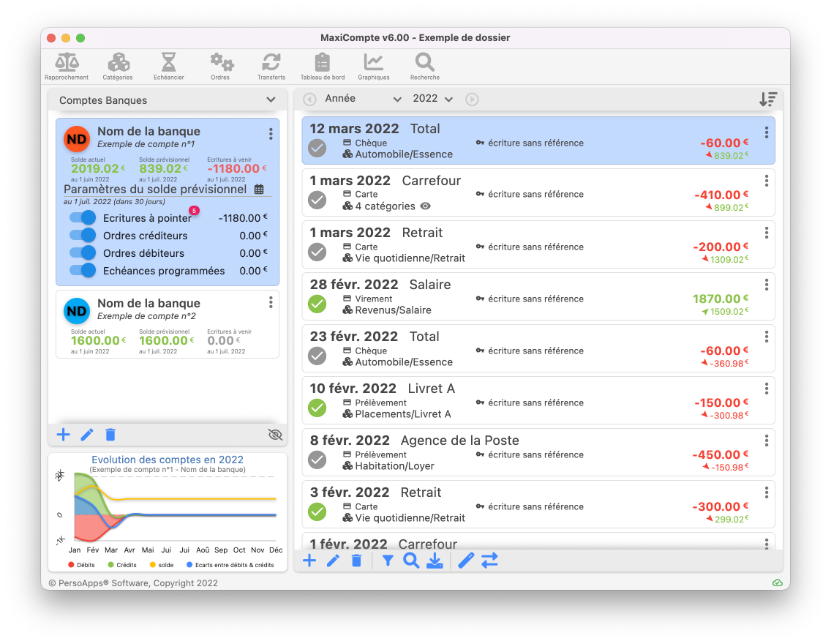
Task: Add a new bank account
Action: [x=63, y=435]
